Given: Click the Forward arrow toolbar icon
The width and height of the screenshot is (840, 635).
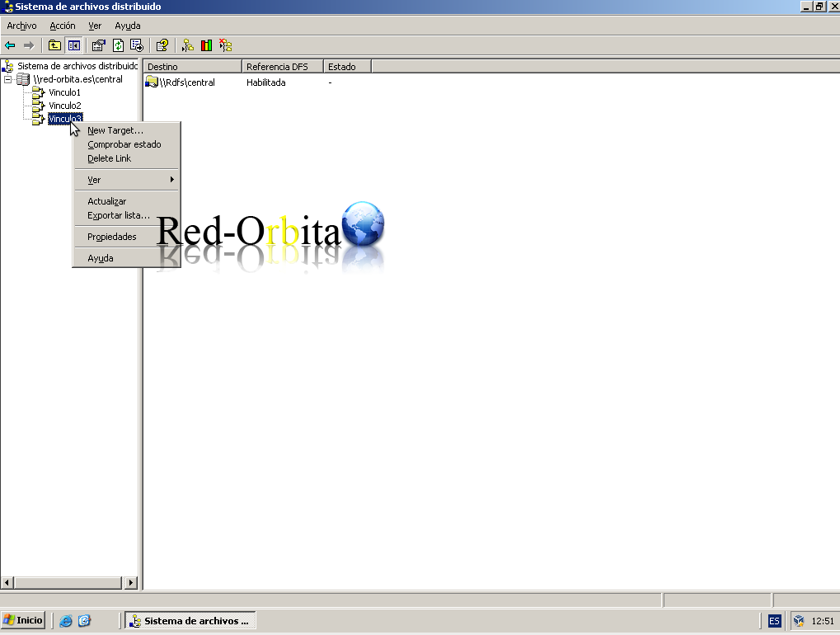Looking at the screenshot, I should coord(29,45).
